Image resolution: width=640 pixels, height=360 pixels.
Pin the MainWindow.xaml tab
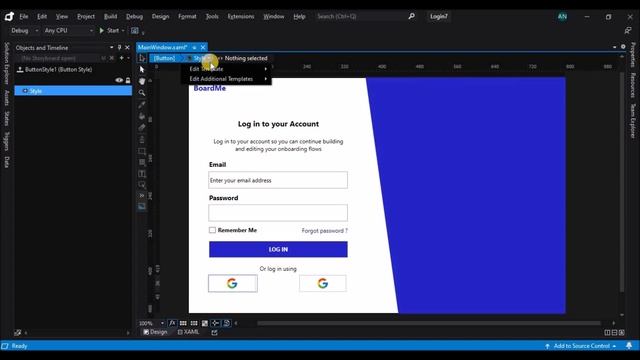pos(194,47)
